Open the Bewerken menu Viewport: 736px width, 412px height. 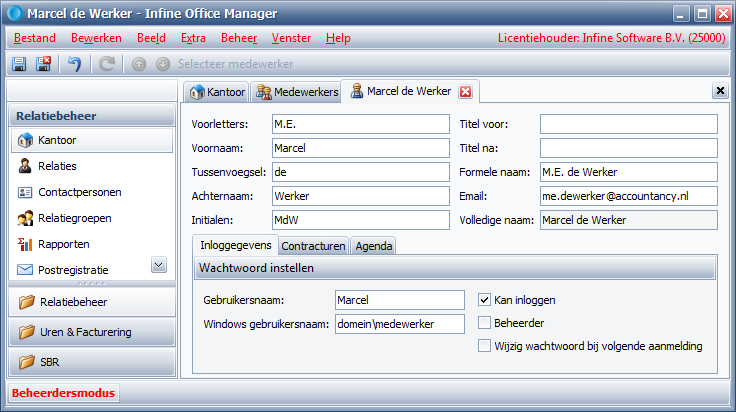tap(96, 38)
